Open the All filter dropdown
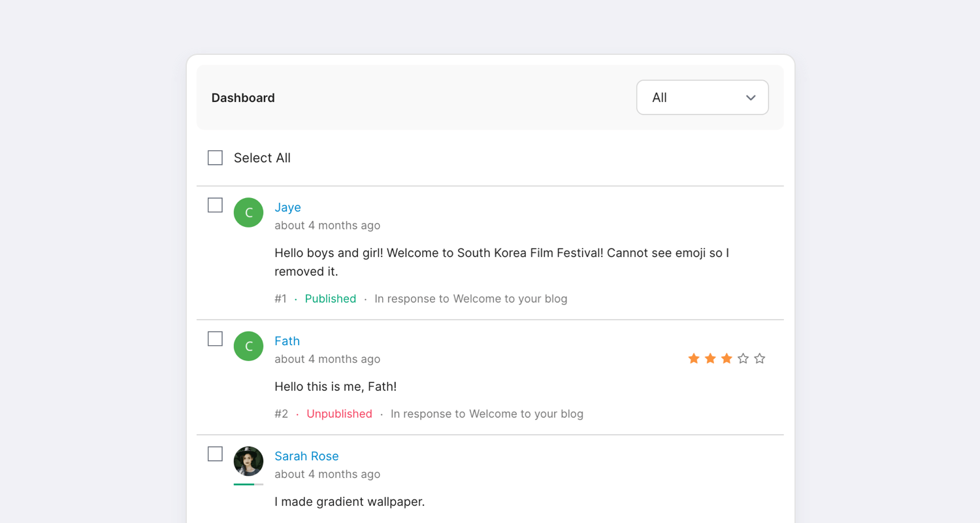The width and height of the screenshot is (980, 523). [702, 97]
